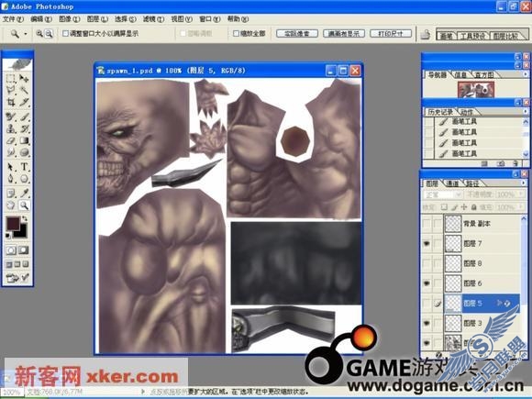Open the foreground color swatch
This screenshot has height=399, width=532.
coord(13,223)
